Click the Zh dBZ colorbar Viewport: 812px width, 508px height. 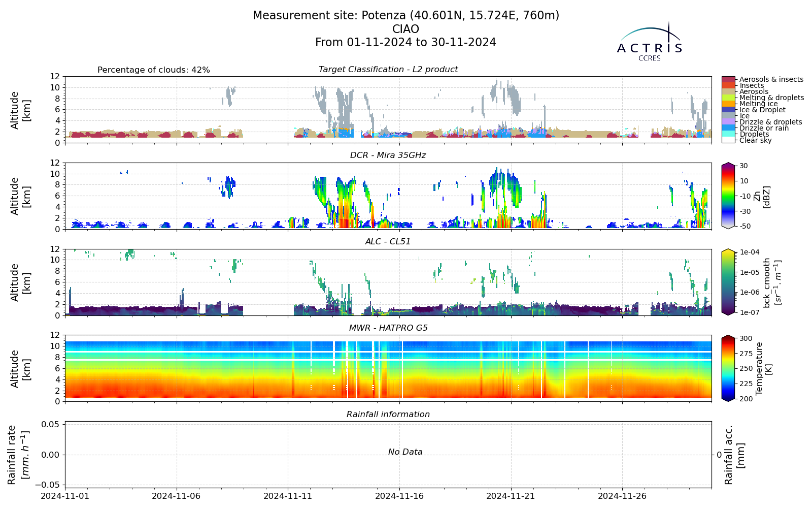tap(728, 196)
